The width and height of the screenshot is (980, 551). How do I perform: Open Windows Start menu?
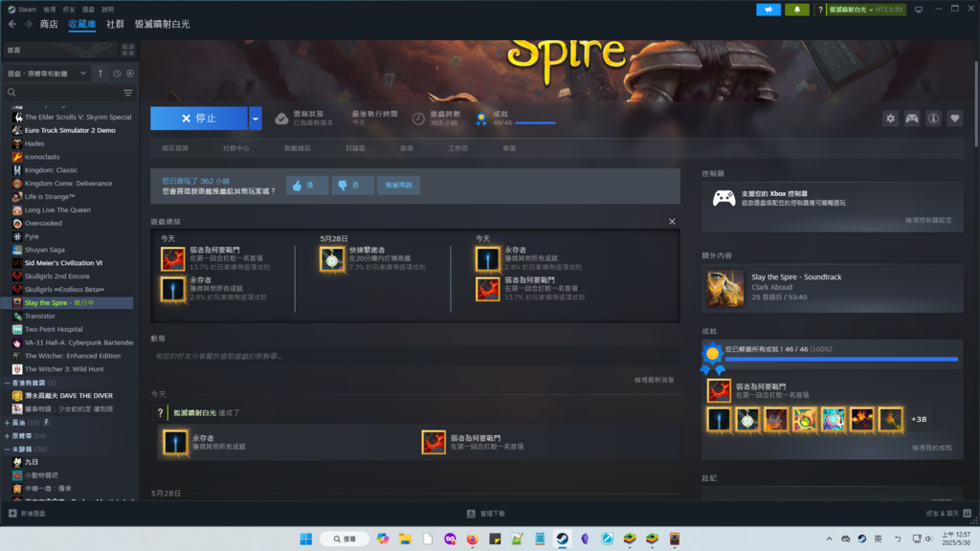305,539
